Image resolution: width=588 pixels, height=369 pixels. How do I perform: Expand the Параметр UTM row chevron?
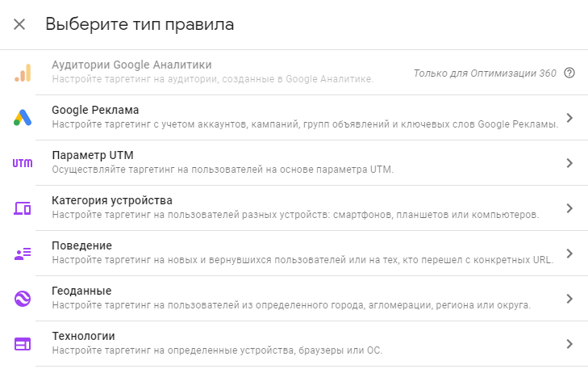click(x=569, y=163)
